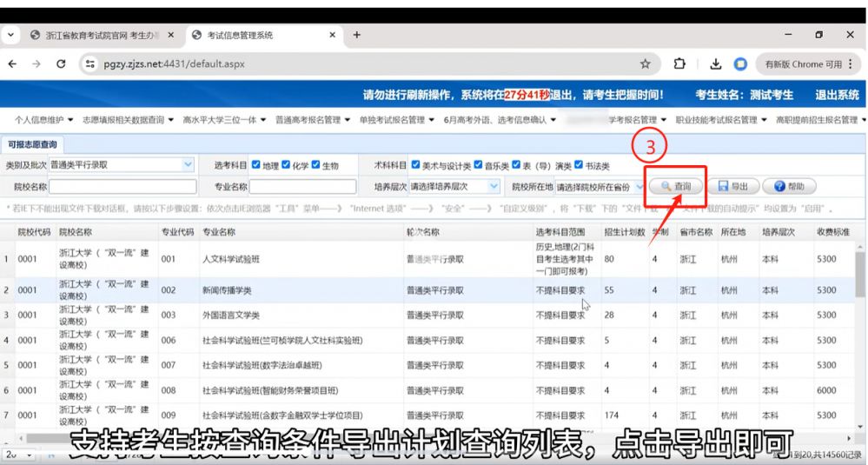The image size is (868, 465).
Task: Toggle the 化学 subject checkbox
Action: click(x=286, y=165)
